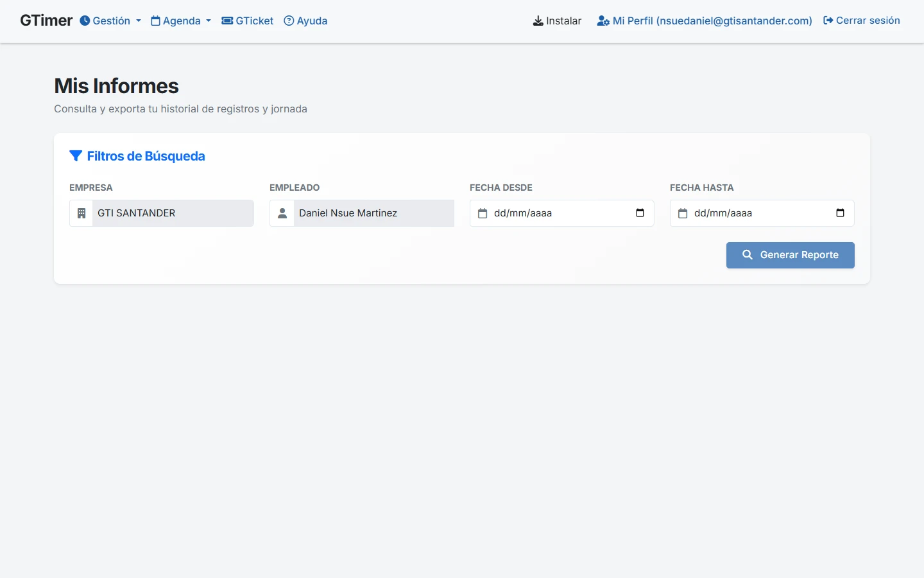Click the funnel icon beside Filtros de Búsqueda
The height and width of the screenshot is (578, 924).
coord(76,156)
